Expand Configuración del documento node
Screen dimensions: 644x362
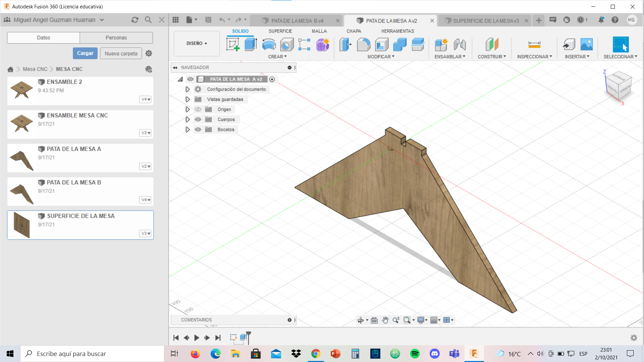click(187, 89)
